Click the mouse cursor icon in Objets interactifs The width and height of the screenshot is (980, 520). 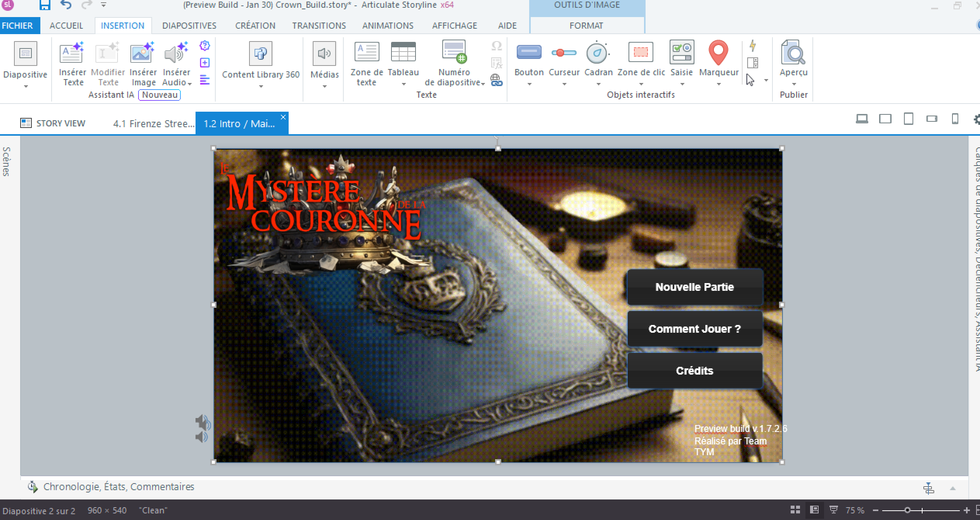click(x=750, y=80)
